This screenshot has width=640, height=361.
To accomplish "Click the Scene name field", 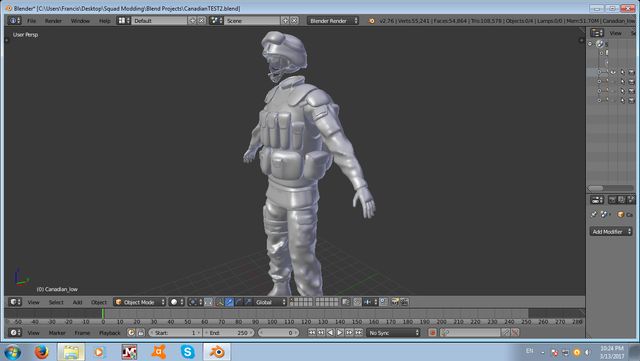I will (252, 21).
